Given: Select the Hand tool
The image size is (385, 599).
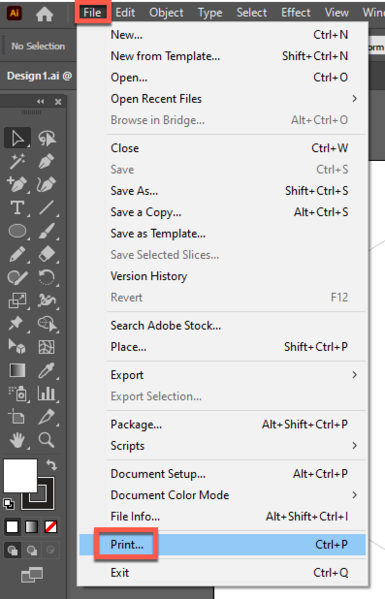Looking at the screenshot, I should click(x=17, y=440).
